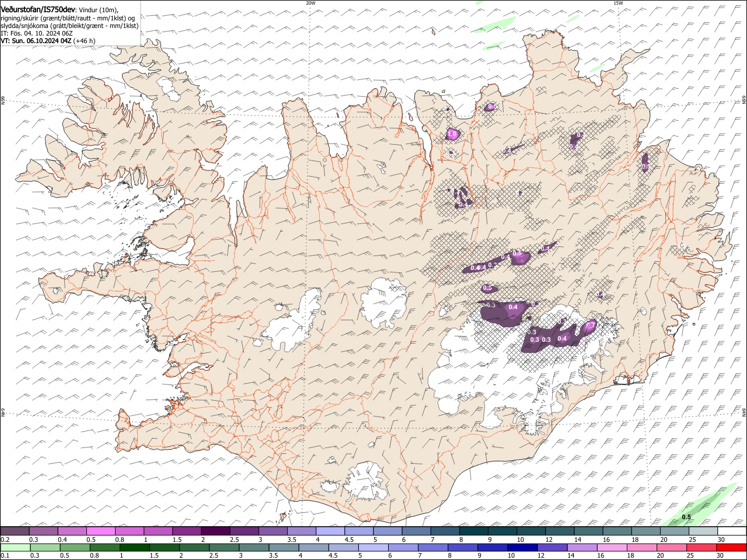Click the lower legend swatch between 16 and 18
Screen dimensions: 747x560
tap(612, 547)
